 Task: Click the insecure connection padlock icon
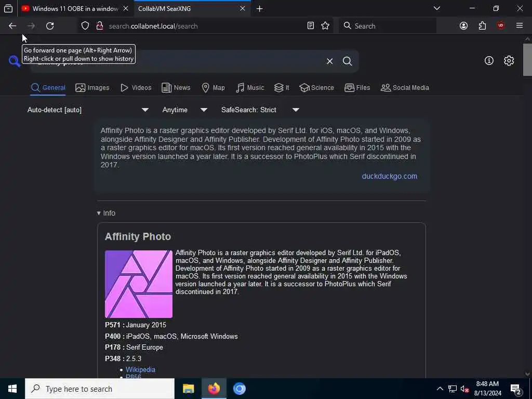[x=100, y=26]
